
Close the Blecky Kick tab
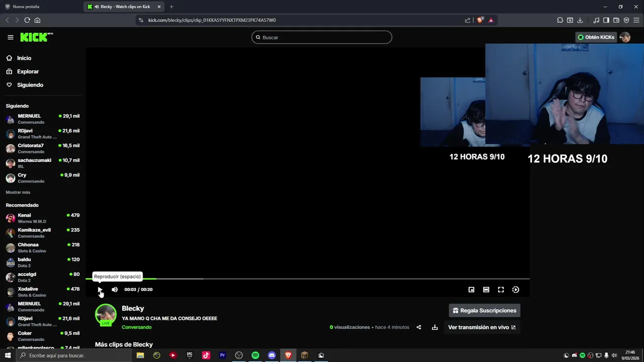click(x=159, y=7)
